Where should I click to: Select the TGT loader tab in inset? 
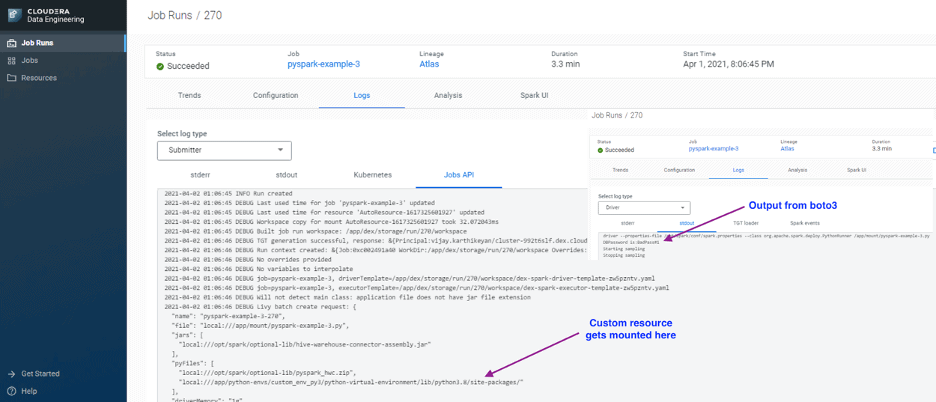tap(746, 223)
